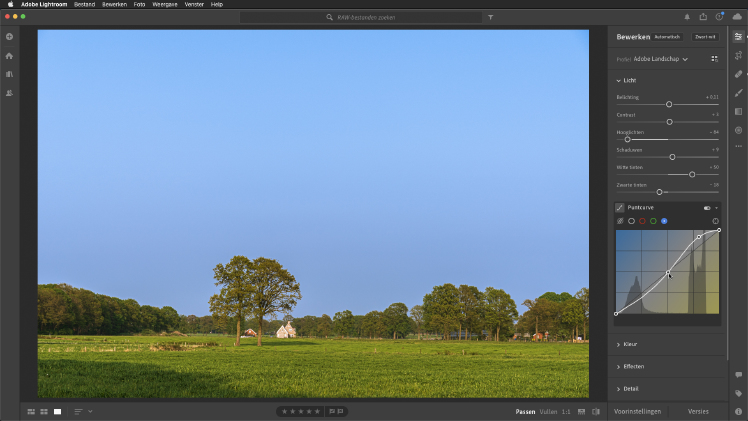Select the green channel curve
The width and height of the screenshot is (748, 421).
653,221
